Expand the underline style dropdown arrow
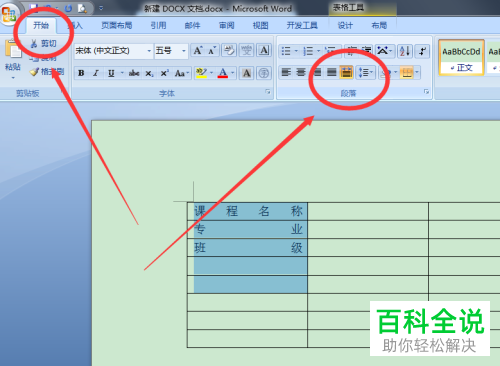 pyautogui.click(x=122, y=73)
